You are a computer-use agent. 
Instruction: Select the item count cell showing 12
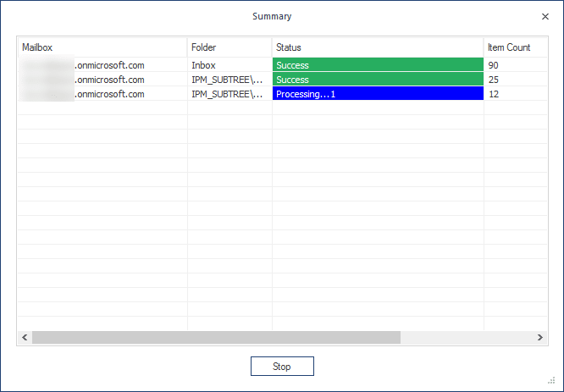[x=516, y=94]
